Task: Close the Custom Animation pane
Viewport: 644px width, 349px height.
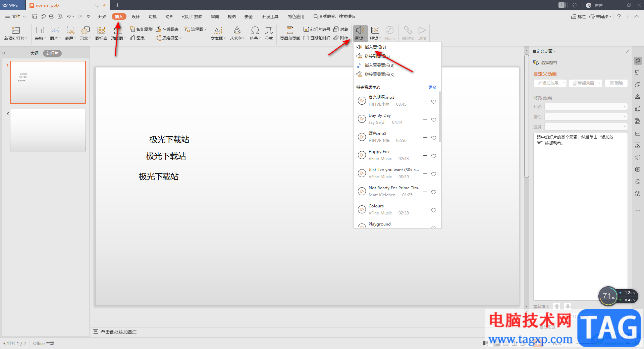Action: click(628, 51)
